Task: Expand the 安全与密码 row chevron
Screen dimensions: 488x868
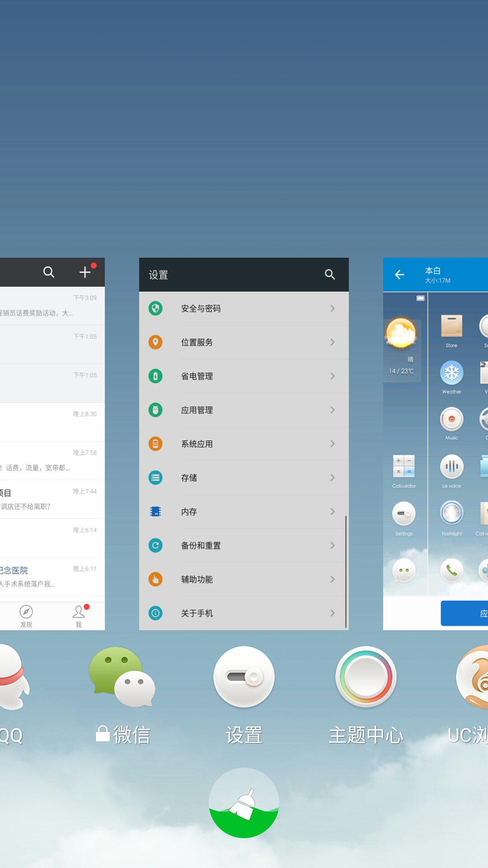Action: (333, 308)
